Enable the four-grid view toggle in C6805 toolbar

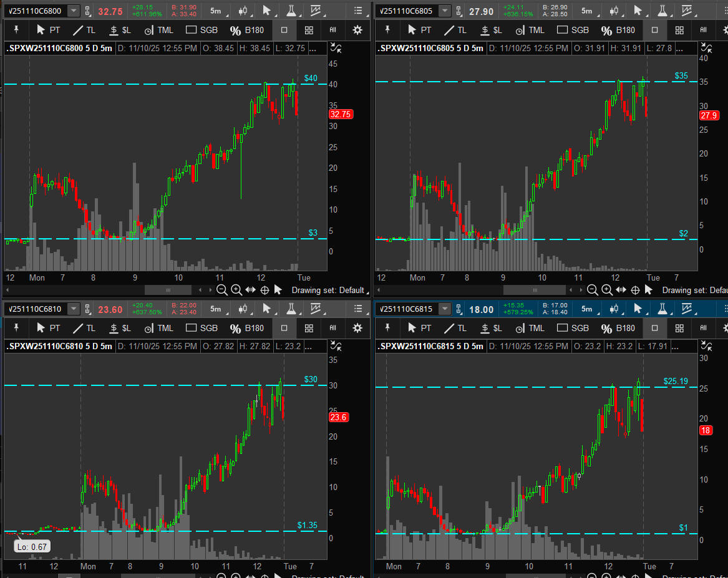pos(679,30)
